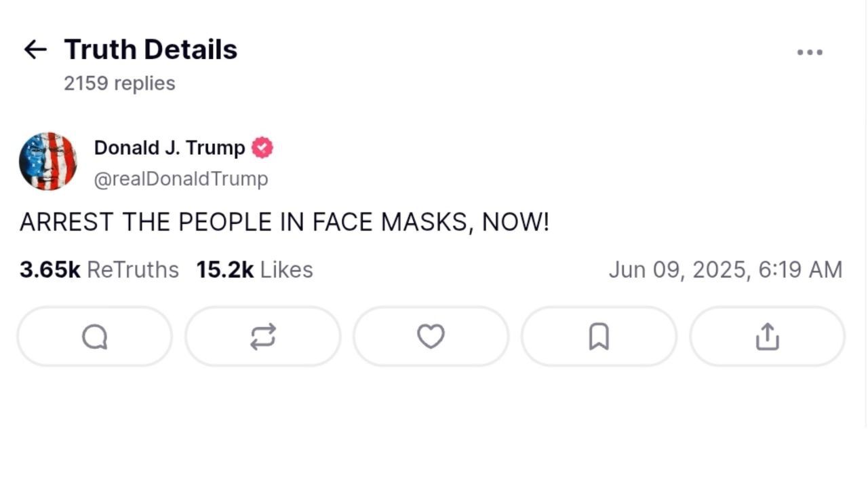Share the post via the share icon
The height and width of the screenshot is (488, 868).
pyautogui.click(x=767, y=337)
